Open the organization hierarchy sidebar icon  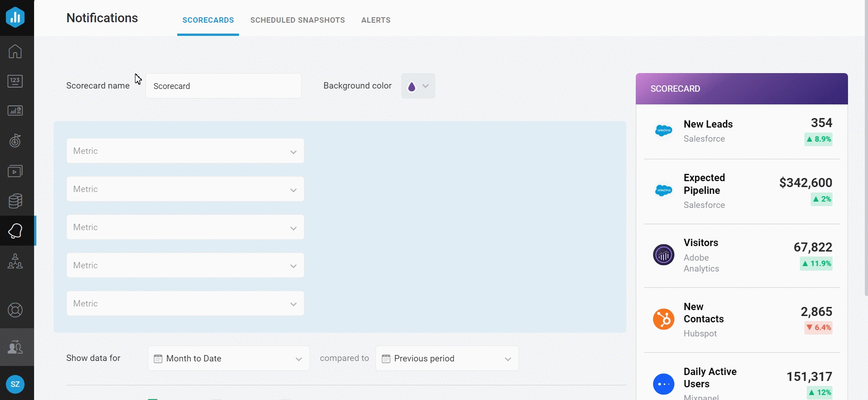tap(15, 261)
